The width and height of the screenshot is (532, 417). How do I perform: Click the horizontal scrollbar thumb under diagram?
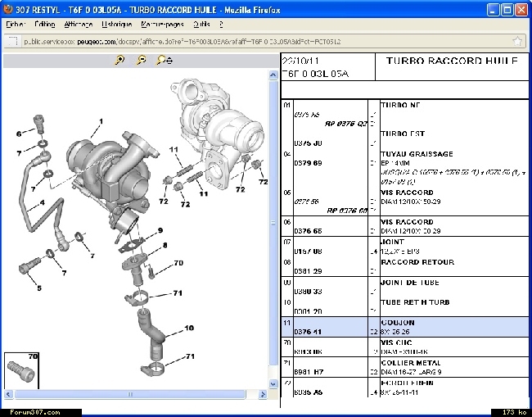click(x=130, y=394)
